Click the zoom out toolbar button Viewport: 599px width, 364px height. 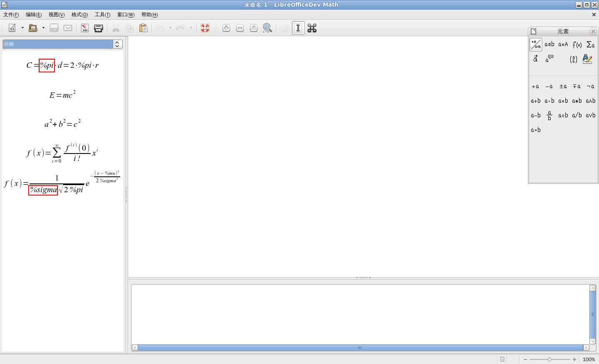240,28
